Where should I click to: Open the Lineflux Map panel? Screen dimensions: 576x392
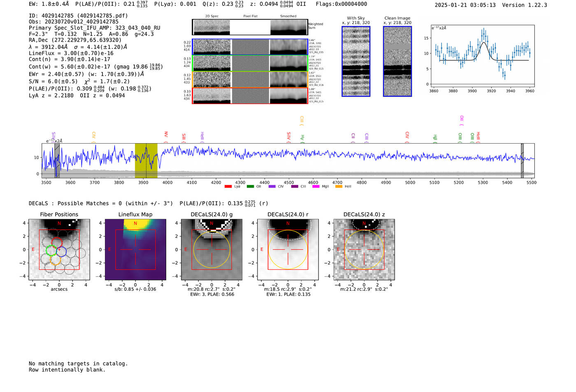click(x=135, y=249)
